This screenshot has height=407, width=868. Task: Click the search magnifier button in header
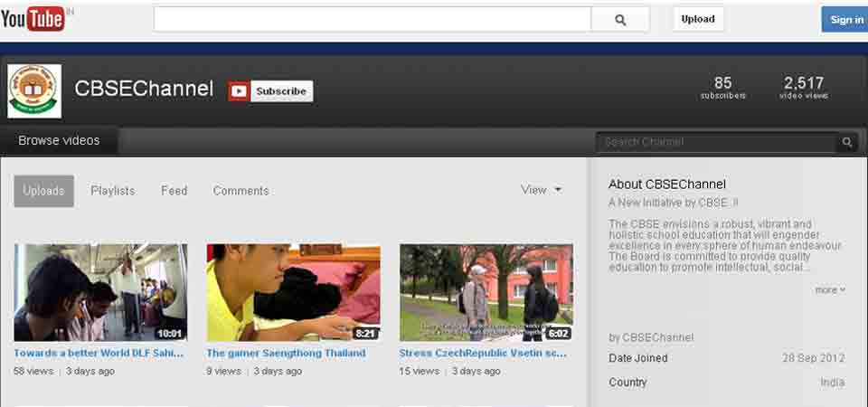click(620, 19)
